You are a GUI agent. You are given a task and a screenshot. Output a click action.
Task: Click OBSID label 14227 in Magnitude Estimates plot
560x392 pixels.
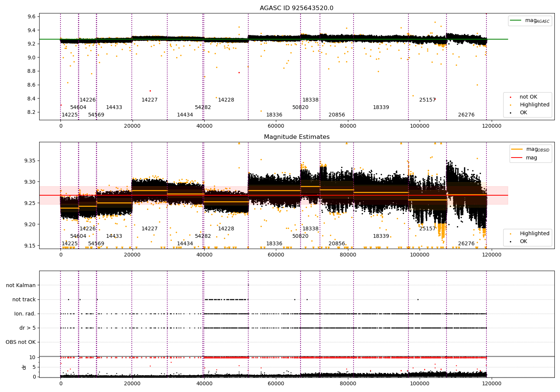pyautogui.click(x=150, y=229)
